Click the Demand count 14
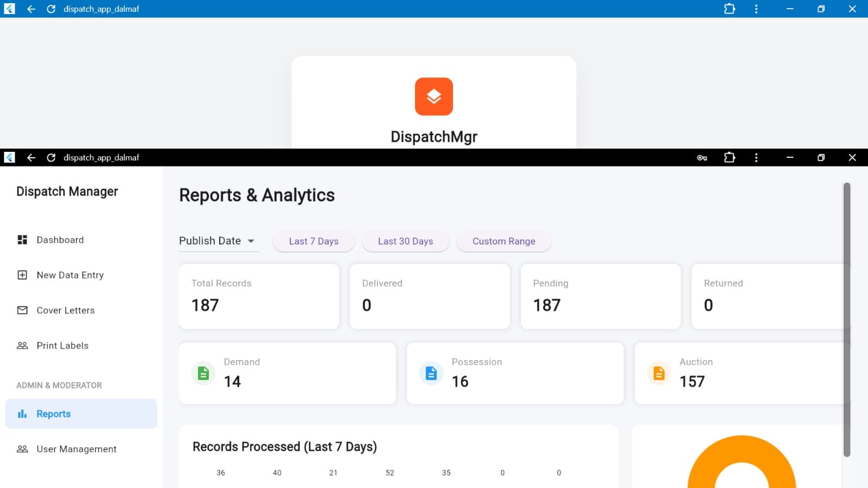 [232, 382]
